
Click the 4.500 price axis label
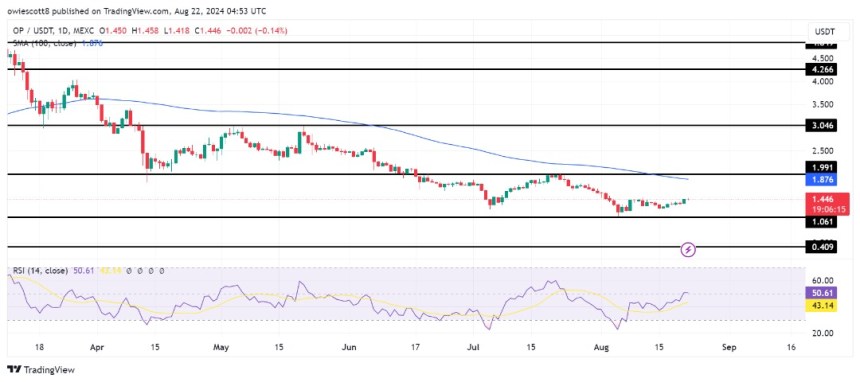824,58
